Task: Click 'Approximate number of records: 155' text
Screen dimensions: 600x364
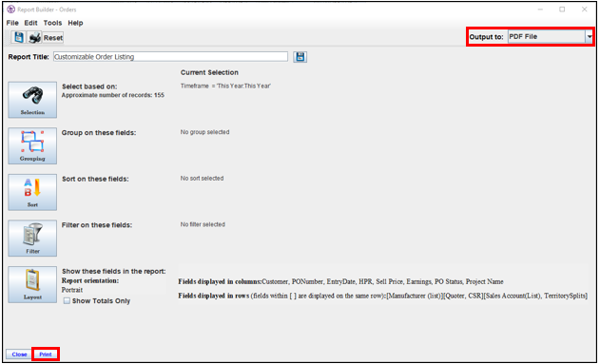Action: [x=113, y=95]
